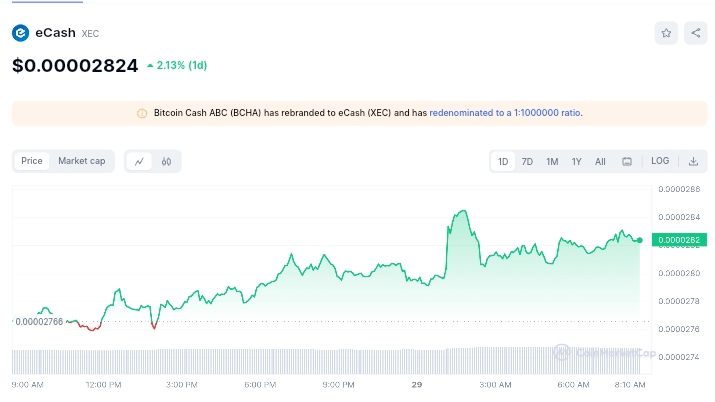Click the 0.00002766 opening price label

pos(39,322)
